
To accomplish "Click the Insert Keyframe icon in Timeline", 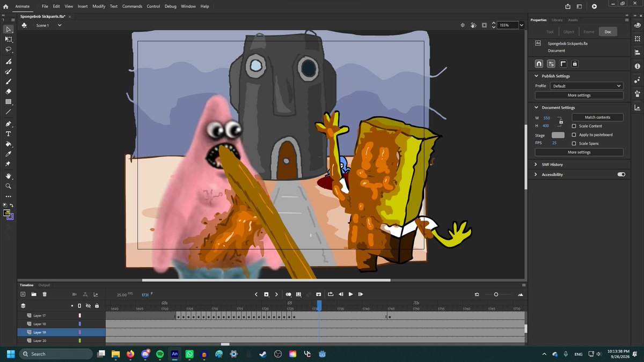I will pyautogui.click(x=266, y=294).
